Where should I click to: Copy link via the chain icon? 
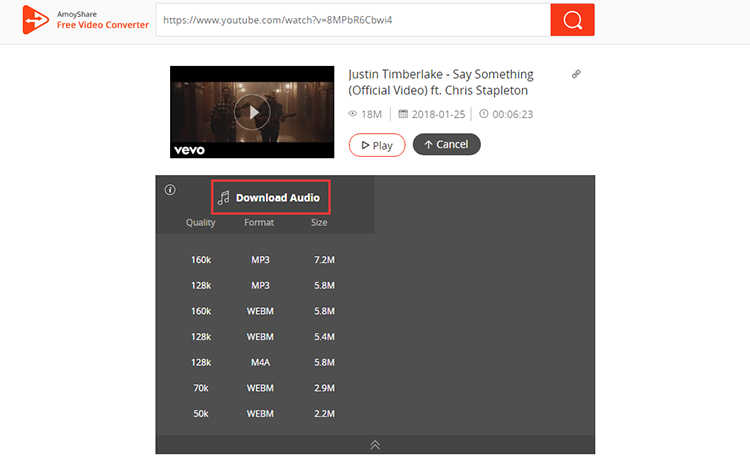pyautogui.click(x=576, y=74)
